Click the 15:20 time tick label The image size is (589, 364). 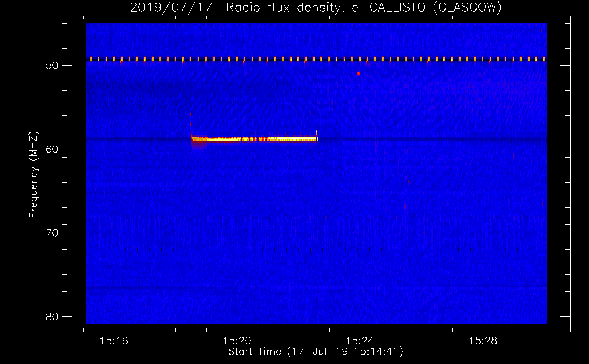click(237, 341)
